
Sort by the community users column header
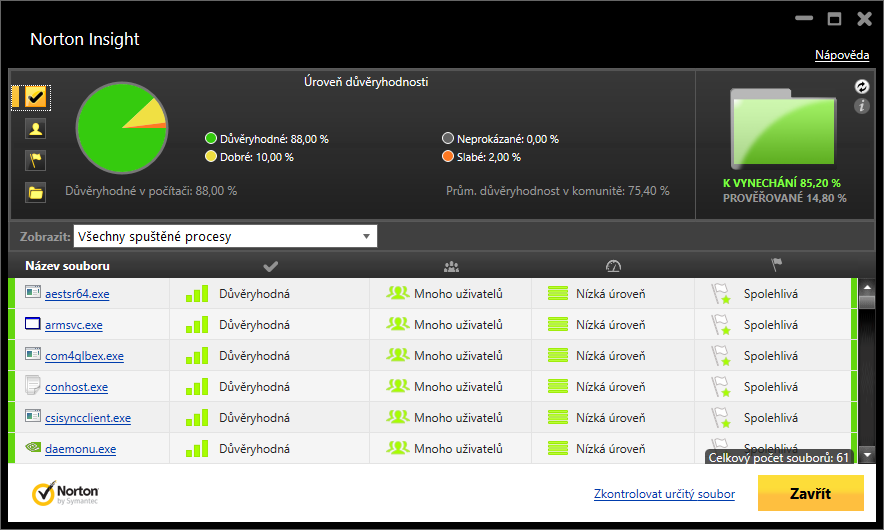click(x=451, y=266)
